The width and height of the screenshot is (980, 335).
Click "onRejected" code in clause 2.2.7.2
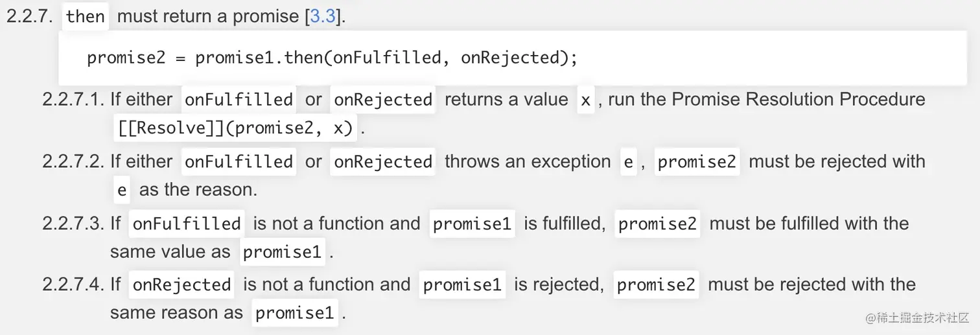(383, 161)
